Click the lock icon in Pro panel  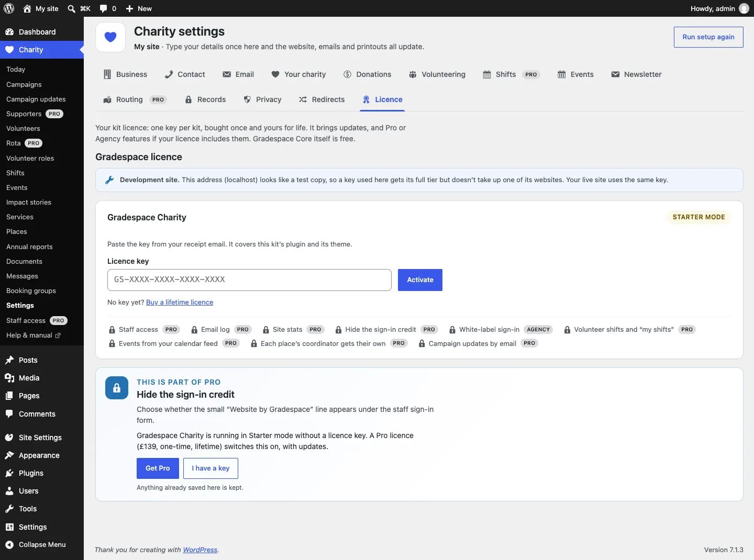pyautogui.click(x=117, y=388)
